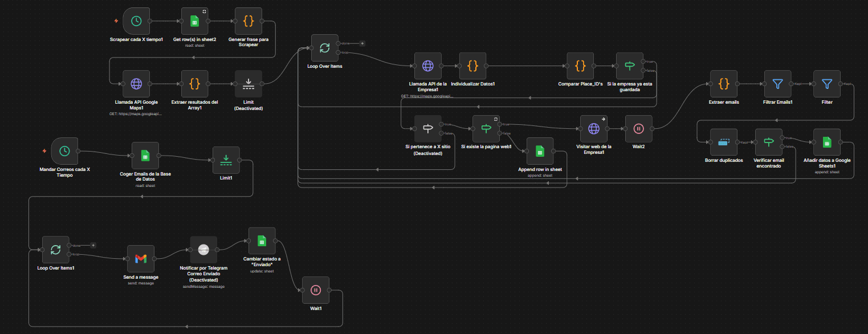Click plus button on Loop Over Items1 done output
This screenshot has width=868, height=334.
click(x=93, y=245)
